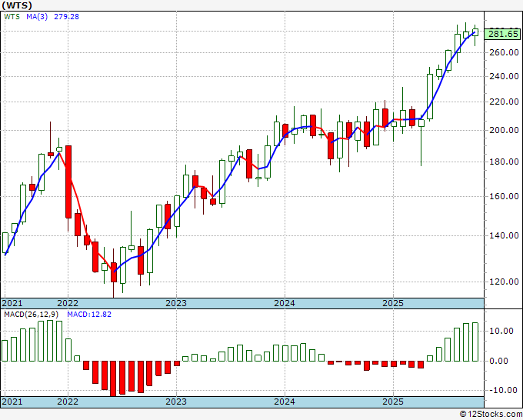Click 2023 on the MACD panel timeline
Image resolution: width=523 pixels, height=420 pixels.
[x=176, y=402]
